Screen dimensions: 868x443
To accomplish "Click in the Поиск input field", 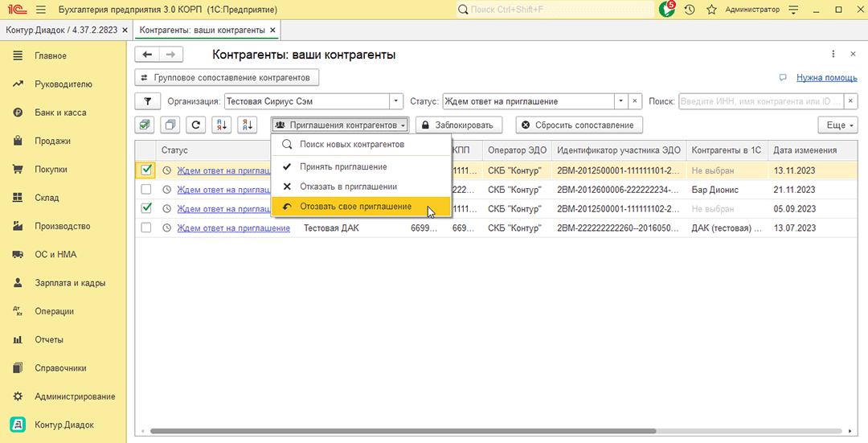I will point(760,101).
